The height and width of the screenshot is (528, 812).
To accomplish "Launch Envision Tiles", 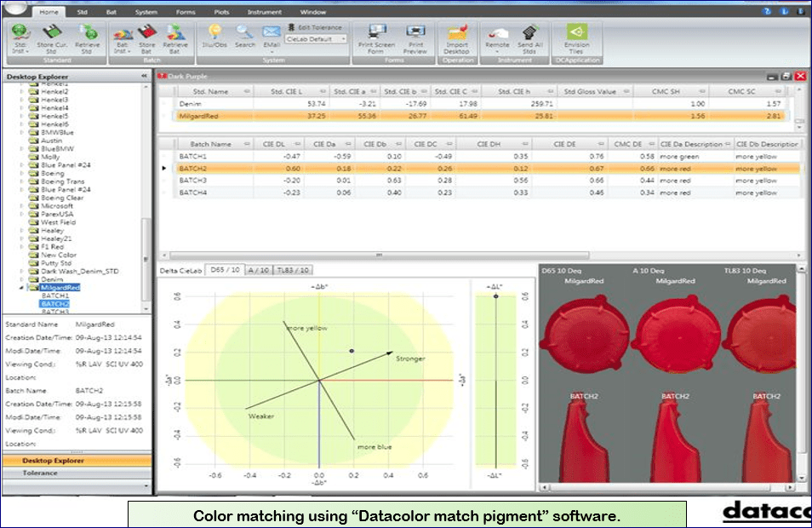I will click(576, 39).
